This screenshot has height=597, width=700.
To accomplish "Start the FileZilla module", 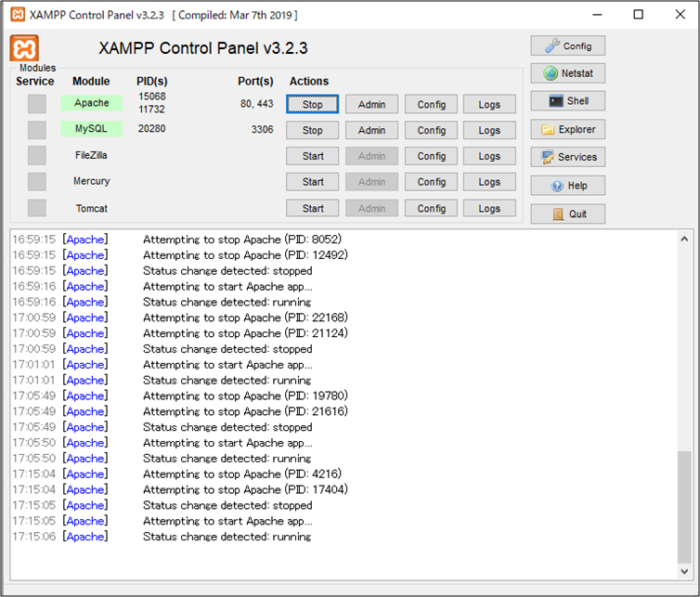I will (313, 156).
